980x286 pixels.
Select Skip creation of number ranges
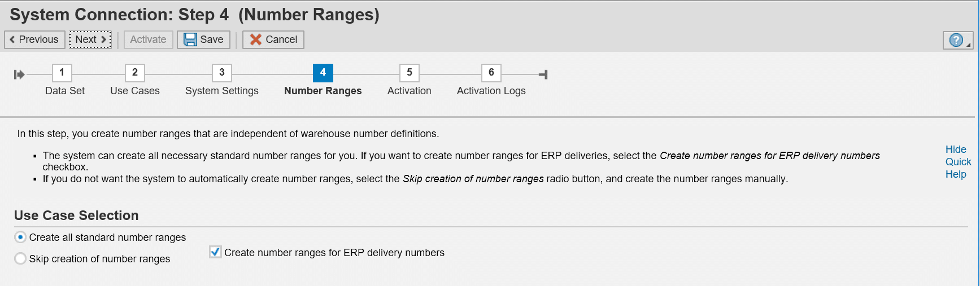pyautogui.click(x=20, y=258)
